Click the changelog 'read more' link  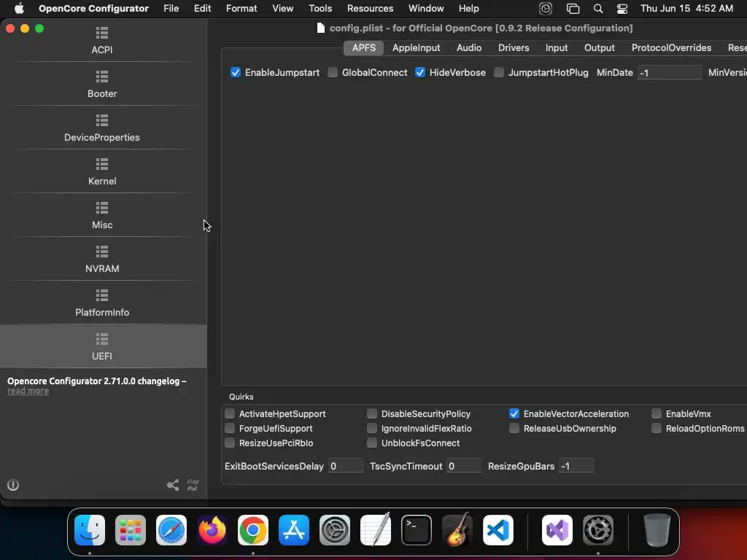pos(28,391)
